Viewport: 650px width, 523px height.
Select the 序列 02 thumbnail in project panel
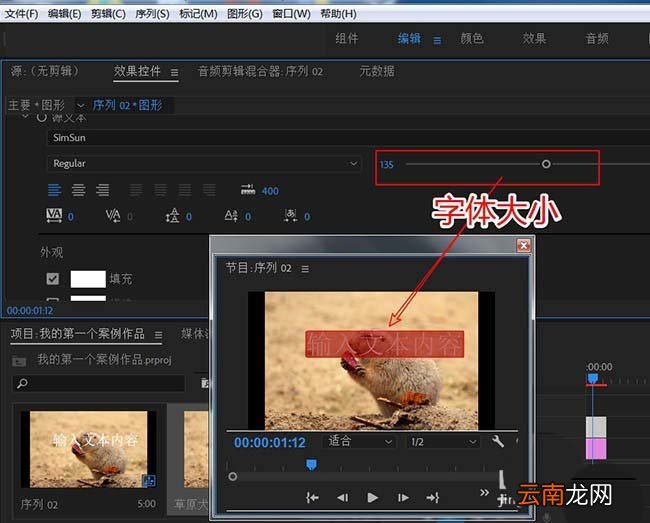(89, 449)
